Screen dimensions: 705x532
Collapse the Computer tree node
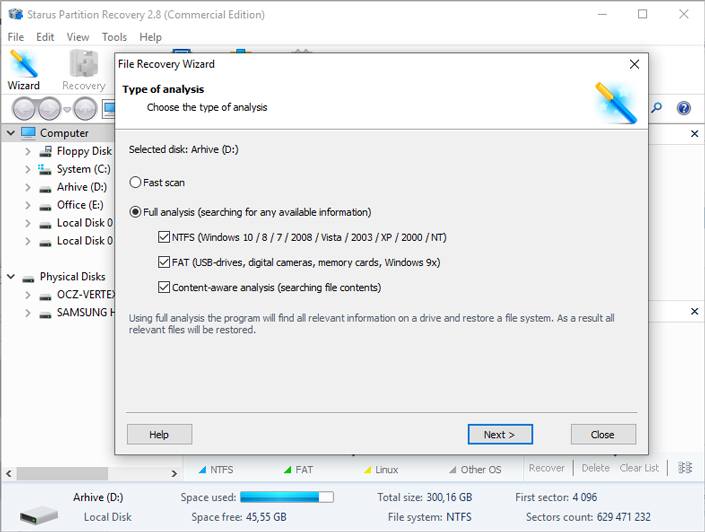(11, 133)
